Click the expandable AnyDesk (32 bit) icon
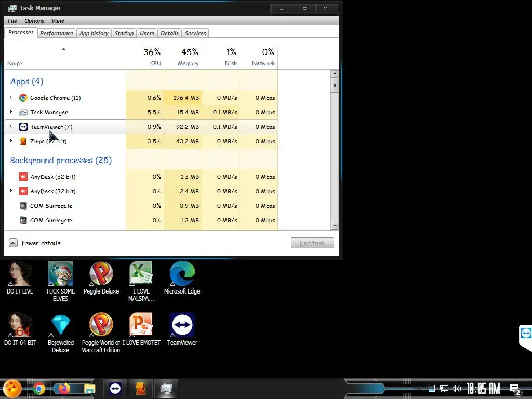This screenshot has height=399, width=532. pos(23,191)
